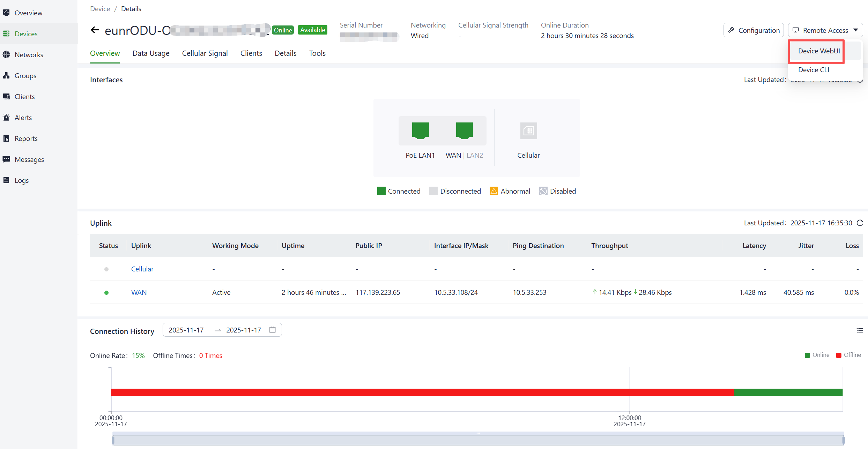Toggle the Offline legend in chart
The height and width of the screenshot is (449, 868).
coord(848,355)
